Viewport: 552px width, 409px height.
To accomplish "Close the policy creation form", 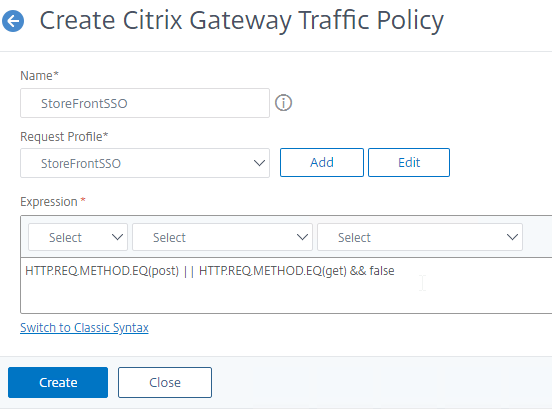I will pos(165,383).
